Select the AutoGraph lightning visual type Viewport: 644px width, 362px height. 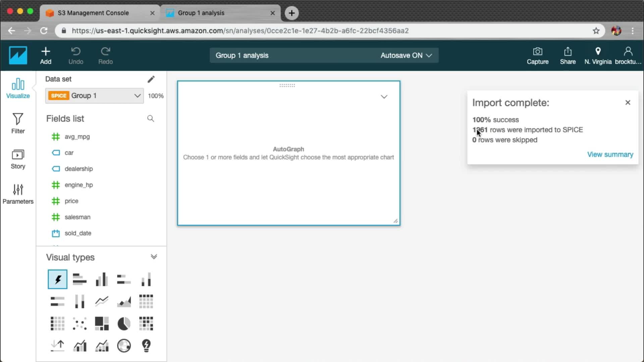[57, 279]
